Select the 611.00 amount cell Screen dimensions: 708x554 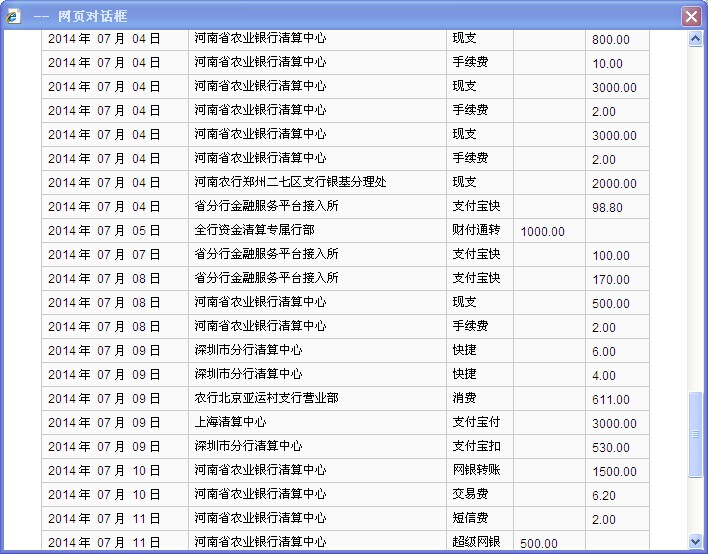pos(610,400)
